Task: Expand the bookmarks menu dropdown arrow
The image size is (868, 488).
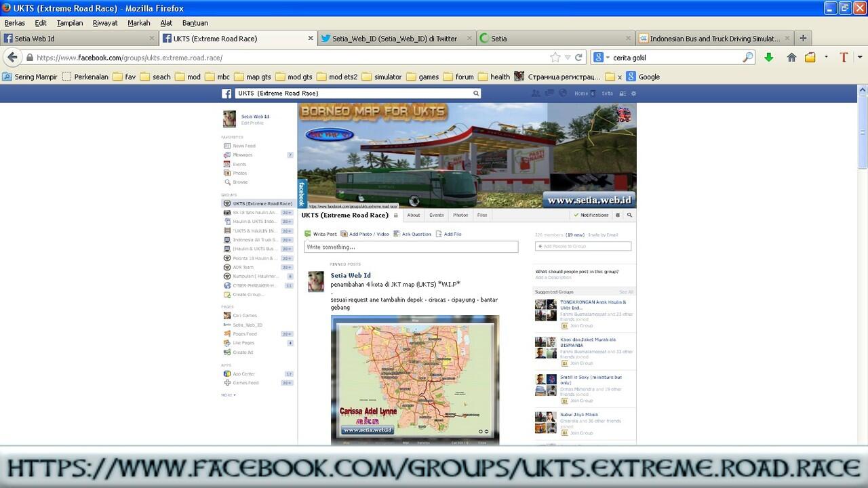Action: click(x=826, y=58)
